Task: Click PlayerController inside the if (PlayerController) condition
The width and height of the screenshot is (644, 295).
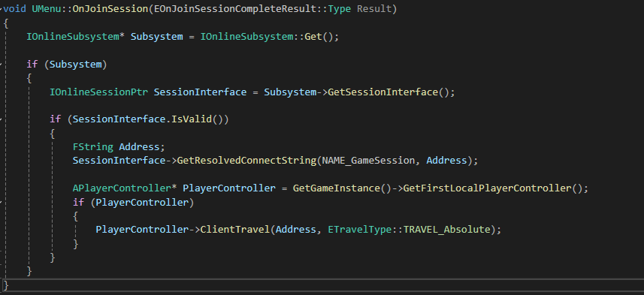Action: [142, 202]
